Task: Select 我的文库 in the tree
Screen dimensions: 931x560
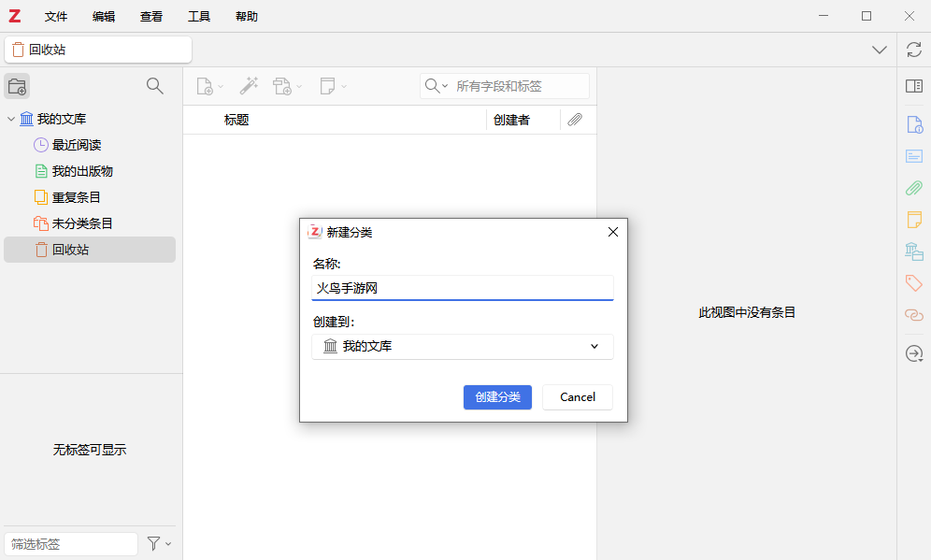Action: point(62,119)
